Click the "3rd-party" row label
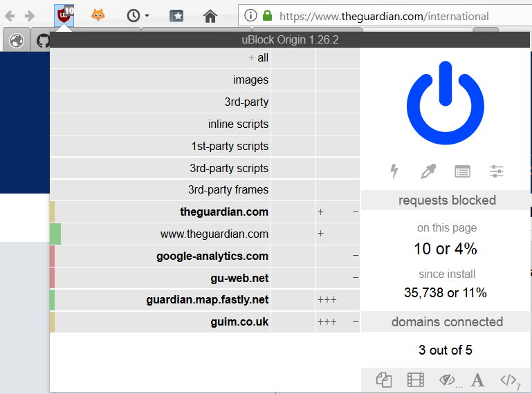532x394 pixels. [246, 102]
